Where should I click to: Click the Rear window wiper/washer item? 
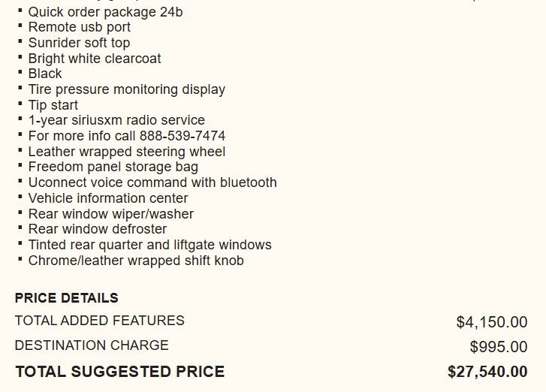tap(110, 214)
